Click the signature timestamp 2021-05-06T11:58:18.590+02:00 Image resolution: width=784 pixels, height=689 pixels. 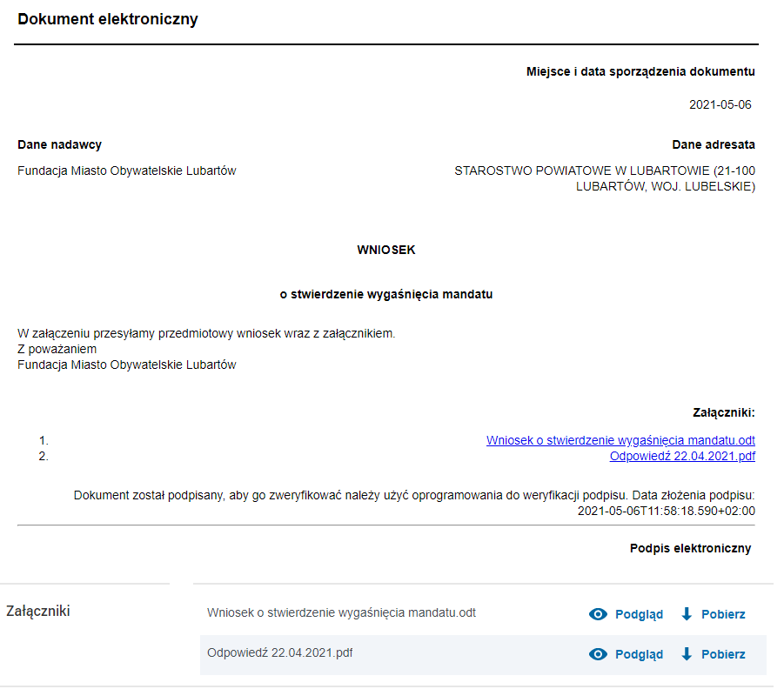[666, 511]
